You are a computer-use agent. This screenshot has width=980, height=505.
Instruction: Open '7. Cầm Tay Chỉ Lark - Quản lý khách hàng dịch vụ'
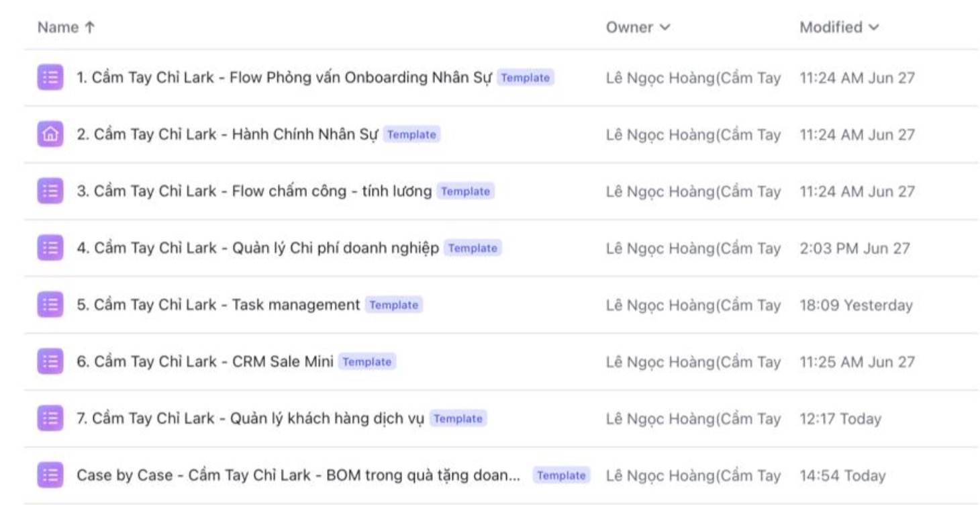coord(250,418)
